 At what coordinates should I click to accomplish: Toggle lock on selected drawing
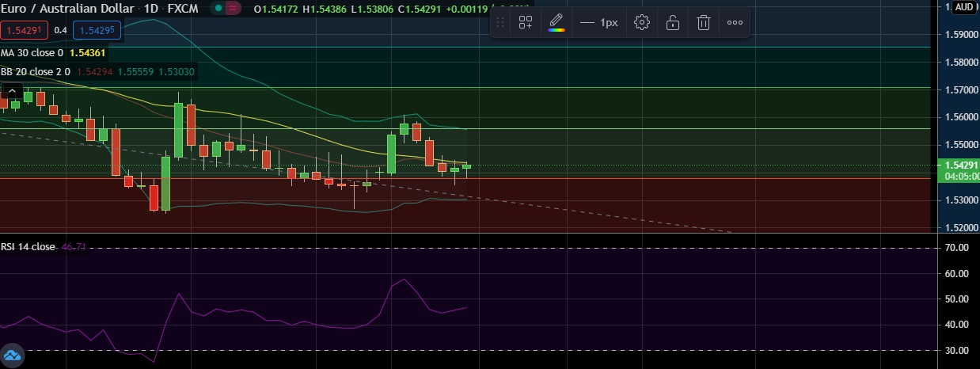click(672, 22)
